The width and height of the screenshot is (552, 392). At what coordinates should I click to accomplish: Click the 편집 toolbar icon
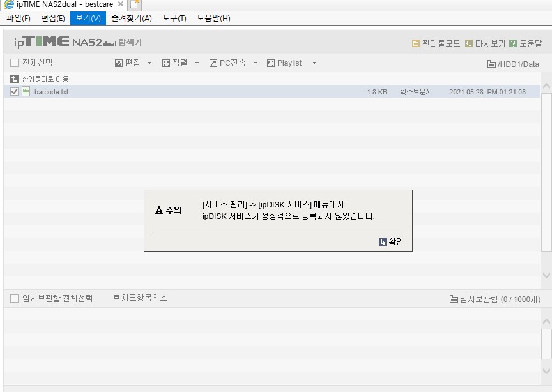click(119, 63)
